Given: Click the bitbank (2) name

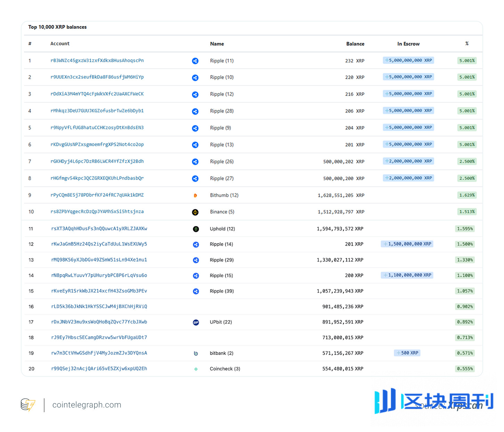Looking at the screenshot, I should click(221, 353).
